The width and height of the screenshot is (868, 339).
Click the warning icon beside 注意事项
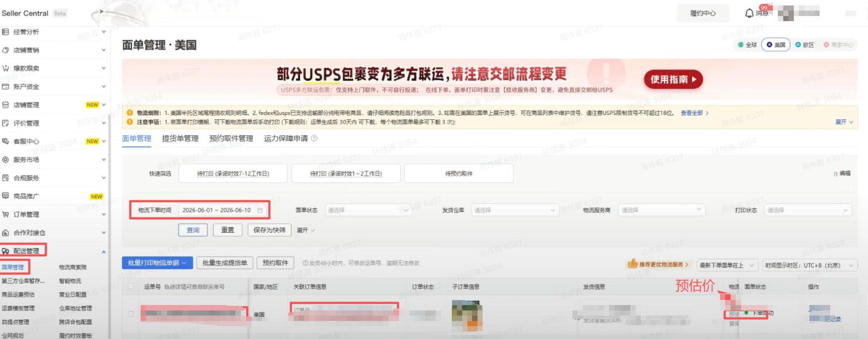pos(130,122)
